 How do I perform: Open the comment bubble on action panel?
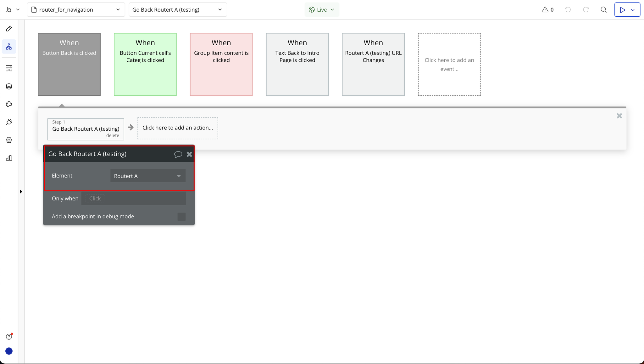pos(178,154)
